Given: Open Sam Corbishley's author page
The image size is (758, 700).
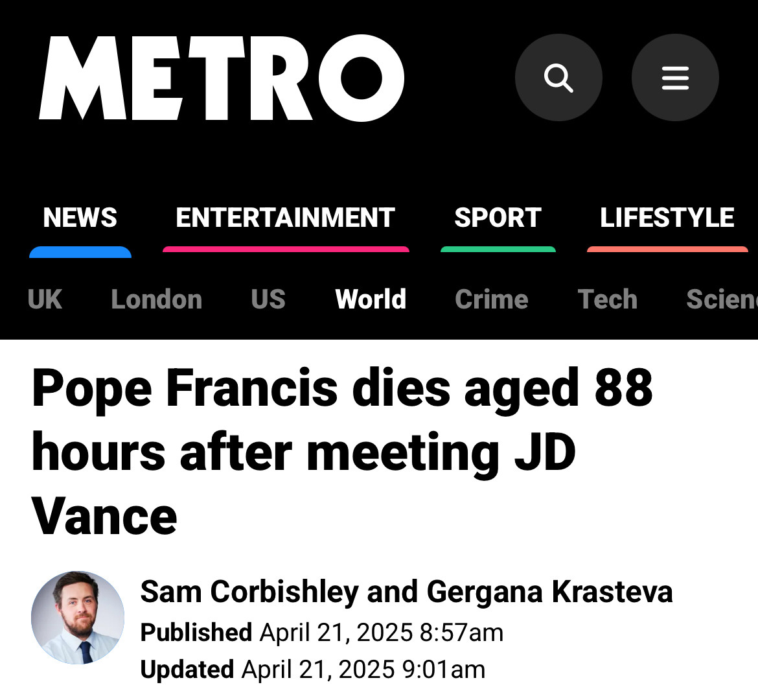Looking at the screenshot, I should click(x=249, y=592).
